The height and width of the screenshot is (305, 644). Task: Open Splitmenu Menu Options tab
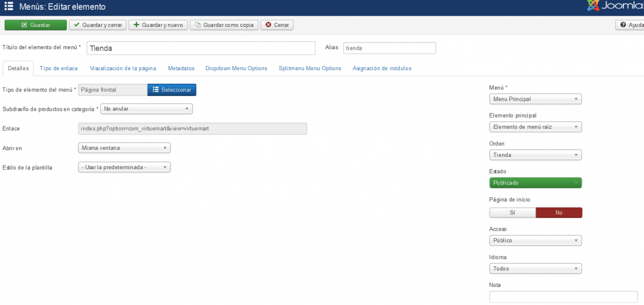coord(310,68)
